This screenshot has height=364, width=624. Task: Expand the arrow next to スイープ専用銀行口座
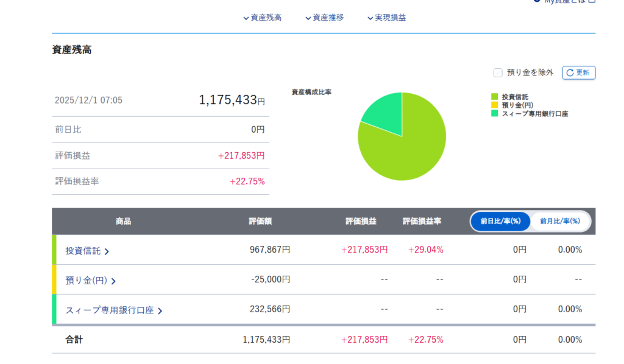coord(160,311)
